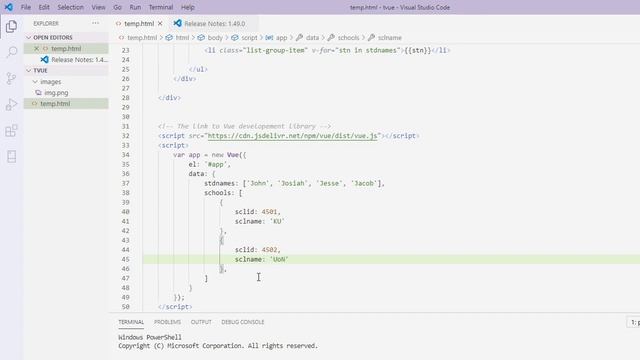
Task: Select the Debug Console panel tab
Action: click(243, 322)
